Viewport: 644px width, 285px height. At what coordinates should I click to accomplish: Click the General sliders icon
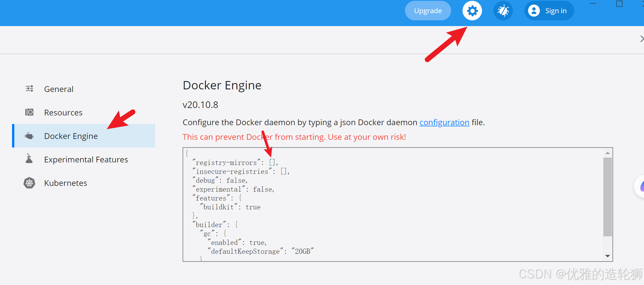pyautogui.click(x=29, y=89)
